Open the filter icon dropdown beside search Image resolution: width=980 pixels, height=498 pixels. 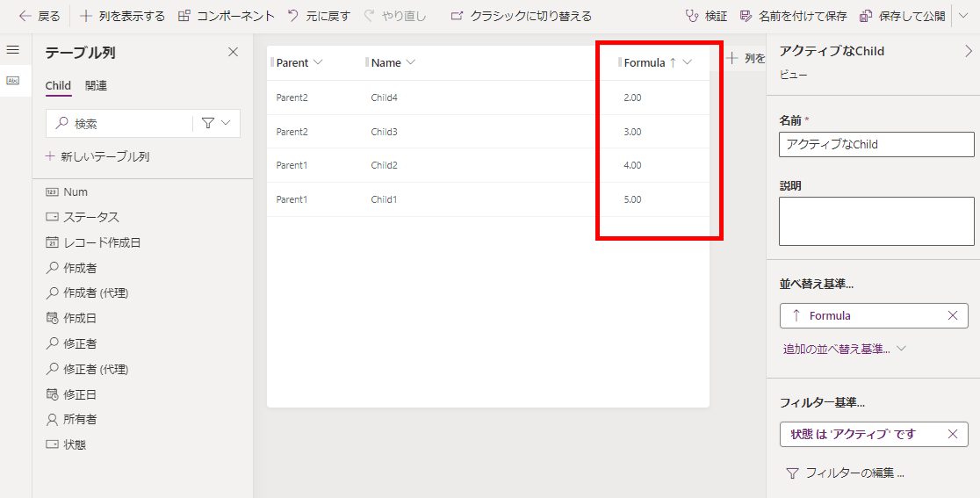(x=216, y=124)
